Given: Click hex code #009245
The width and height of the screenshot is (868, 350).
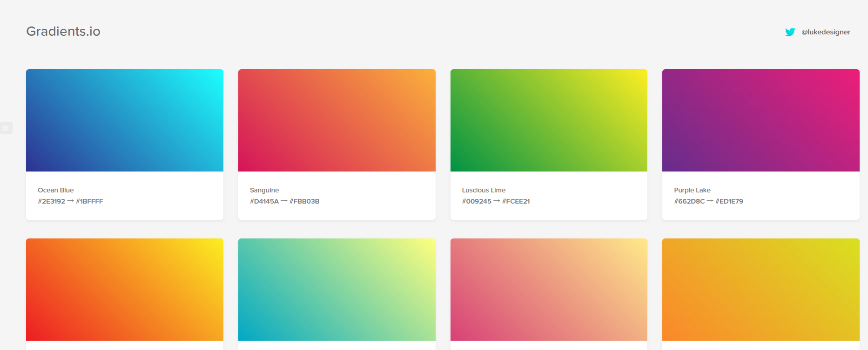Looking at the screenshot, I should 477,201.
